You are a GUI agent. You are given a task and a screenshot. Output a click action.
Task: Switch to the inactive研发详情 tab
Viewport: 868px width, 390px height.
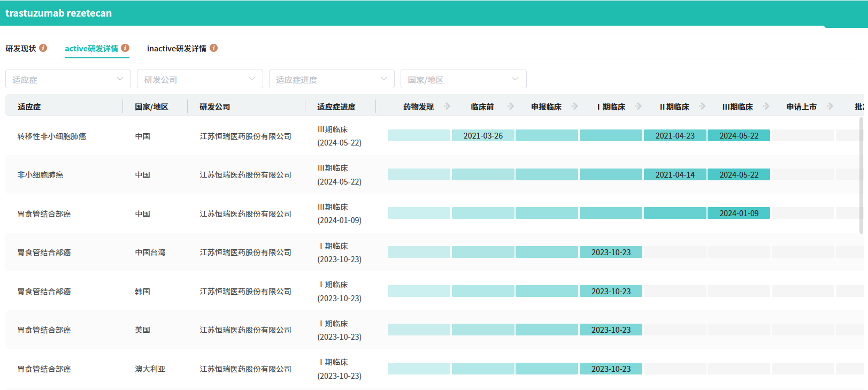tap(176, 49)
